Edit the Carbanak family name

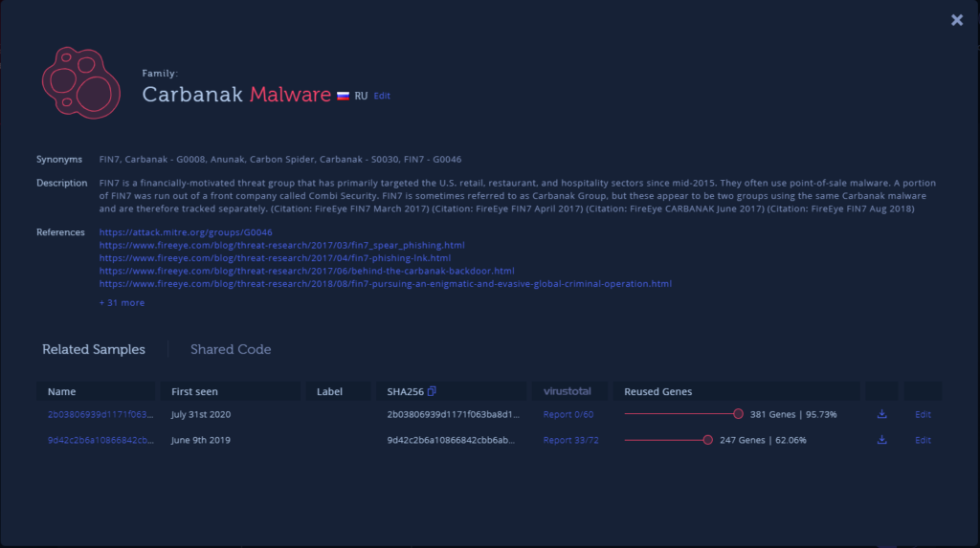click(382, 96)
